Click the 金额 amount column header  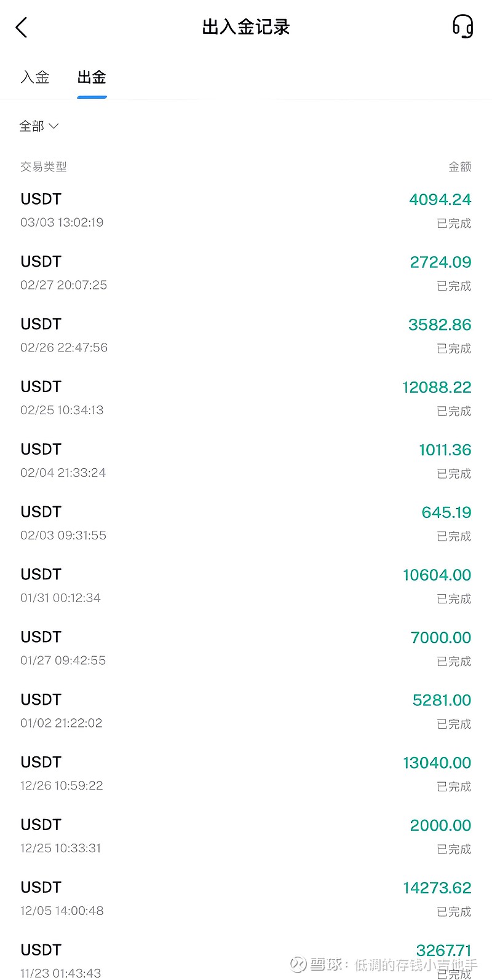click(459, 167)
